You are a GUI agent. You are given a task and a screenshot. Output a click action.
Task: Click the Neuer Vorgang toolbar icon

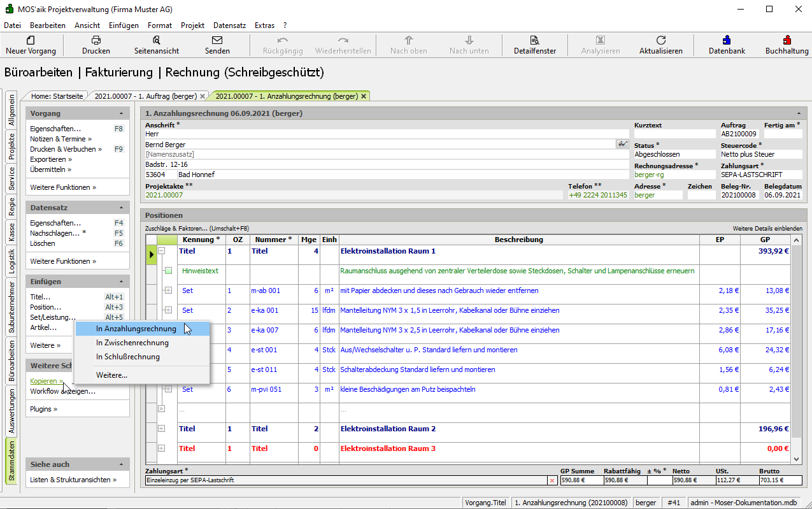(x=31, y=40)
